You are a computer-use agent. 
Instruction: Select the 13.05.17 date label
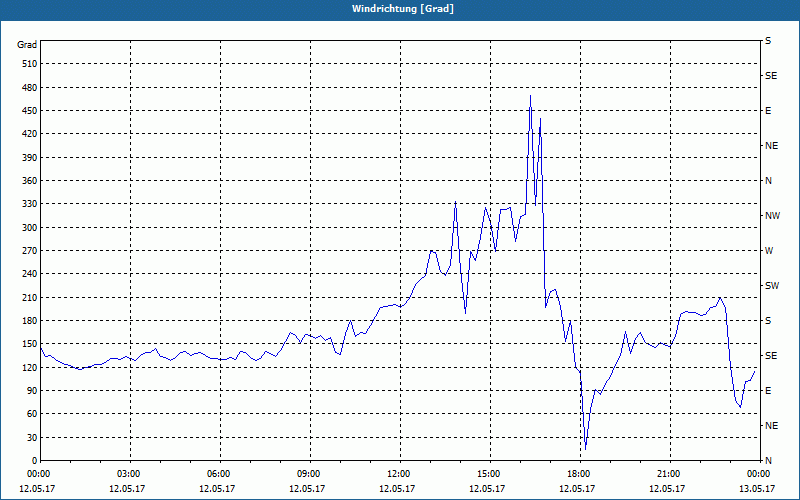pos(757,489)
